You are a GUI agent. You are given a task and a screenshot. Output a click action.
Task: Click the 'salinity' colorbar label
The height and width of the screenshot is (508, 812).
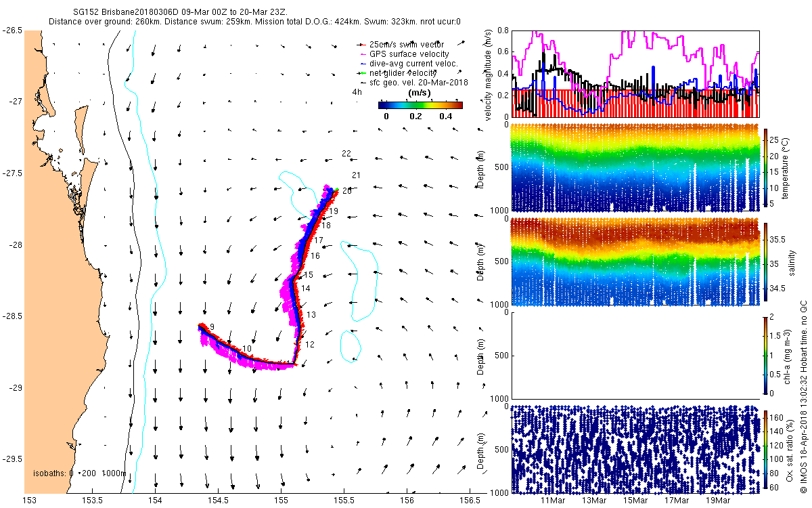pyautogui.click(x=793, y=263)
